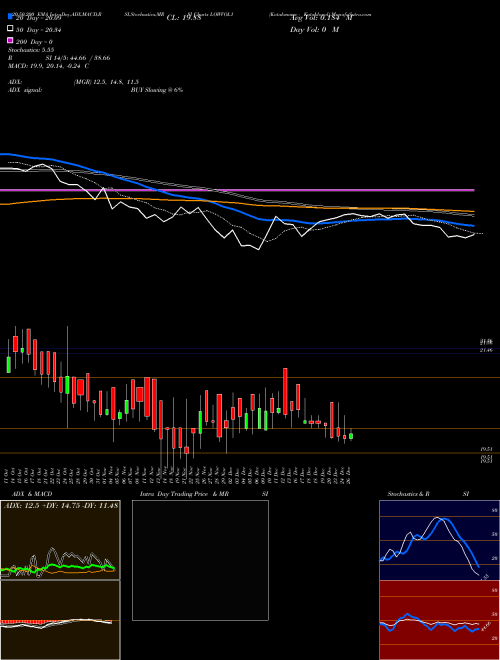500x660 pixels.
Task: Click the 'ADX signal:' label
Action: [x=25, y=90]
